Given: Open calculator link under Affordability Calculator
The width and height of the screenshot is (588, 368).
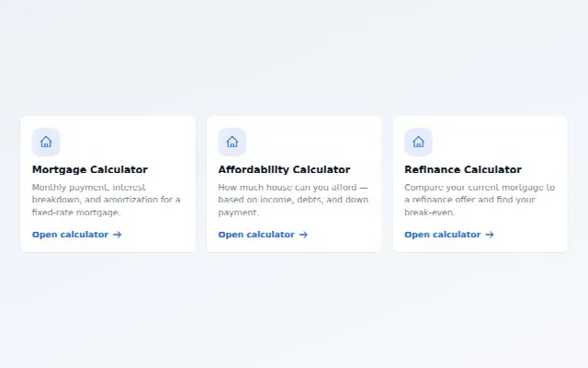Looking at the screenshot, I should tap(263, 235).
